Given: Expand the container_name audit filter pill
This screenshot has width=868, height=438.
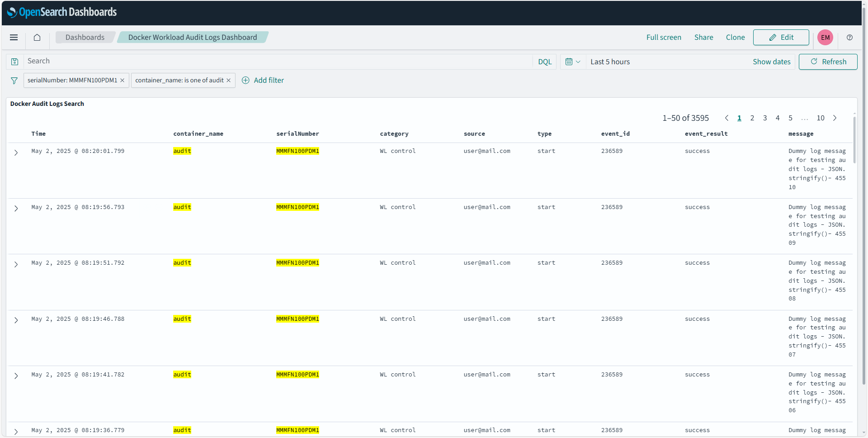Looking at the screenshot, I should coord(179,80).
